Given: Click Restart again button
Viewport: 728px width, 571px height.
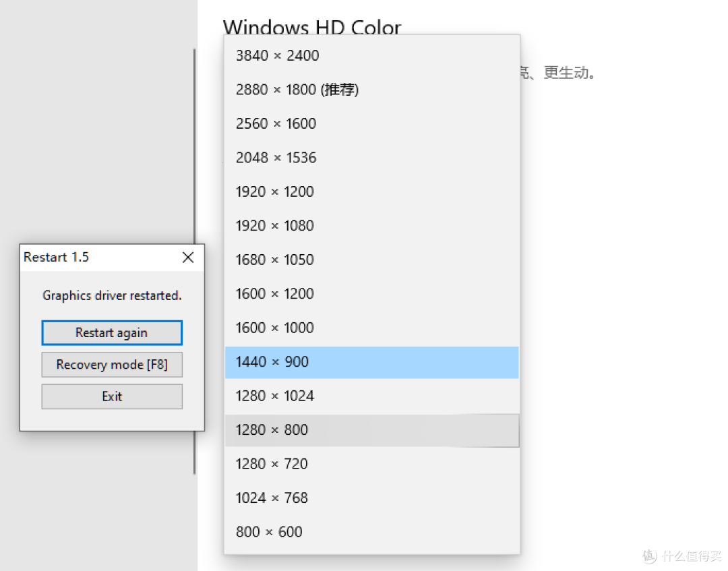Looking at the screenshot, I should click(112, 333).
